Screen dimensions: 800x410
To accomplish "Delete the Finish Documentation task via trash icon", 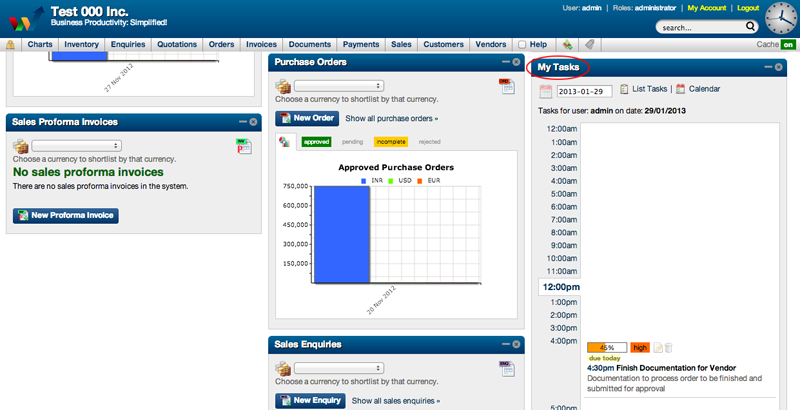I will [x=669, y=347].
